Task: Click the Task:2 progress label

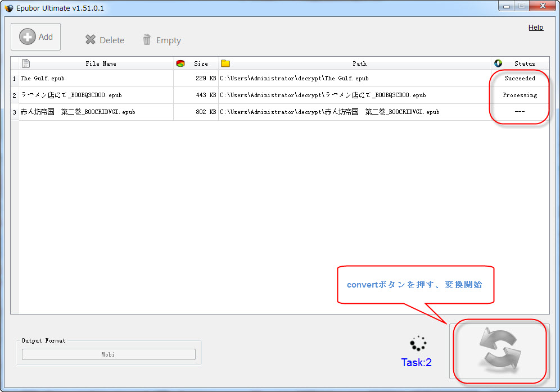Action: [416, 363]
